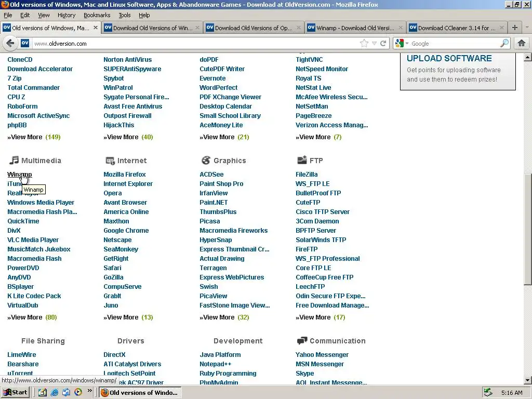Open the View menu
This screenshot has width=532, height=399.
point(44,15)
